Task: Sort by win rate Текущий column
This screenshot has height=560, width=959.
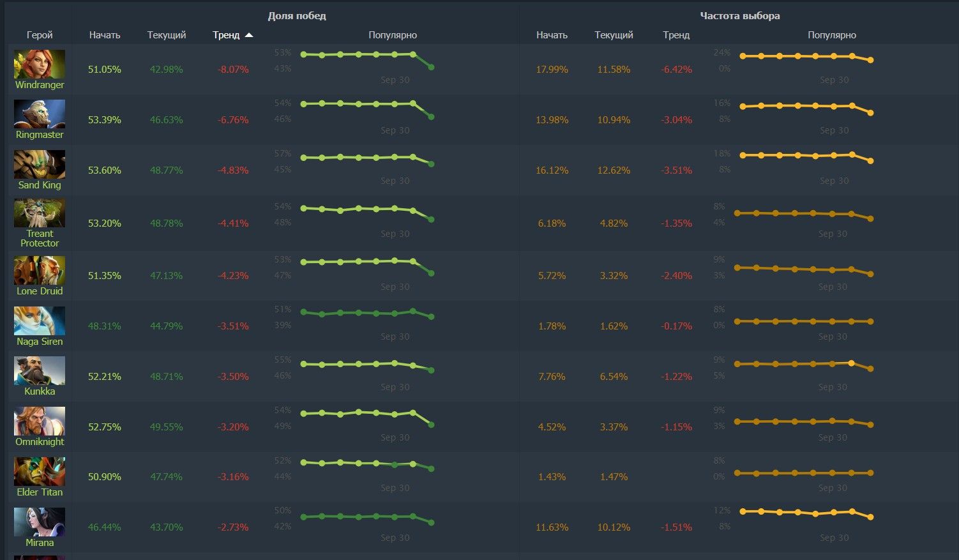Action: (x=167, y=35)
